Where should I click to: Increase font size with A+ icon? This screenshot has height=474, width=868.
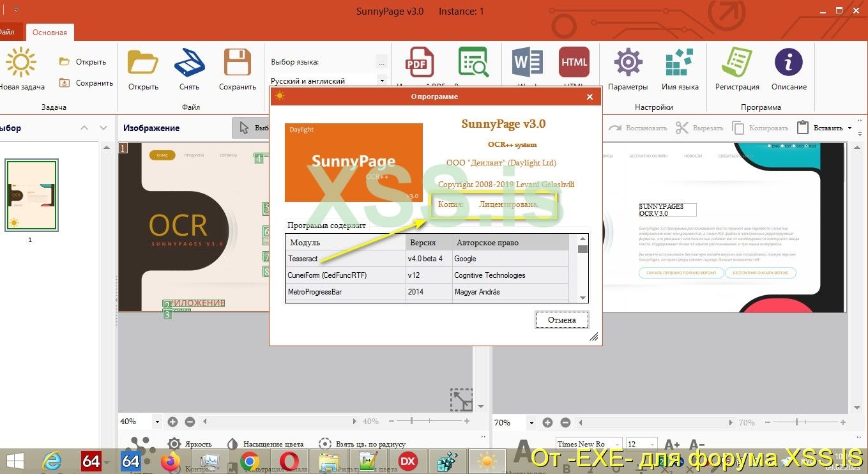click(672, 444)
